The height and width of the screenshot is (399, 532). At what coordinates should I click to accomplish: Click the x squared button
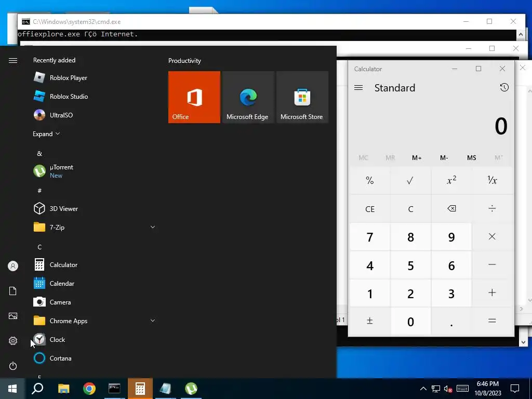click(x=451, y=180)
